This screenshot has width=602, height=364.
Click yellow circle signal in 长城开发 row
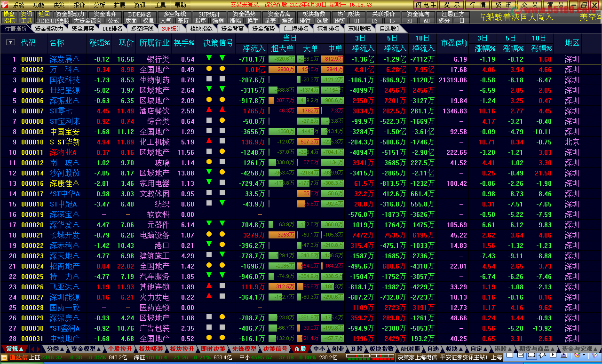pos(209,234)
